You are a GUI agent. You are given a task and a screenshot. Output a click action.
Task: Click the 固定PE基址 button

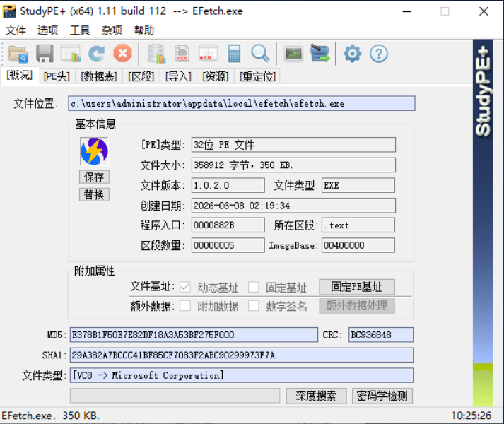[357, 287]
